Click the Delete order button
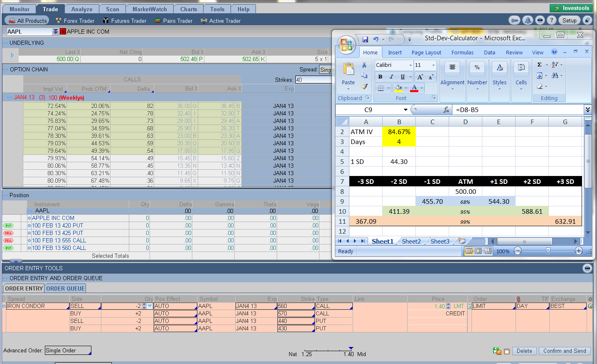 (x=524, y=351)
